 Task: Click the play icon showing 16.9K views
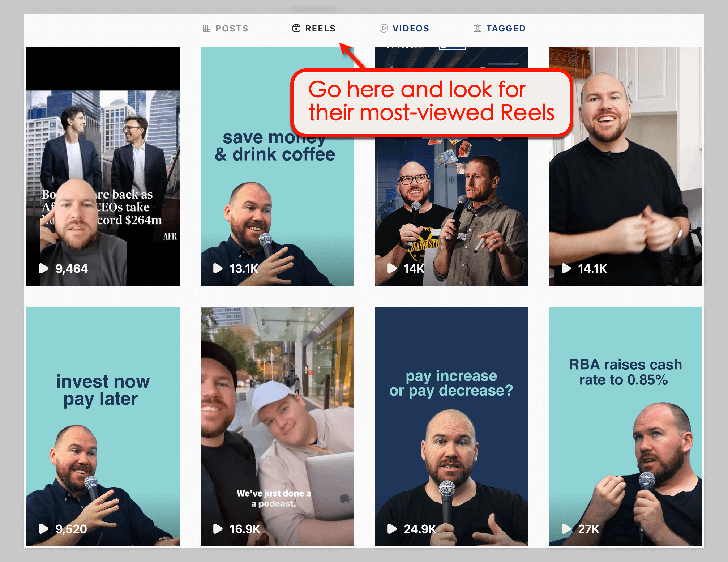click(218, 529)
